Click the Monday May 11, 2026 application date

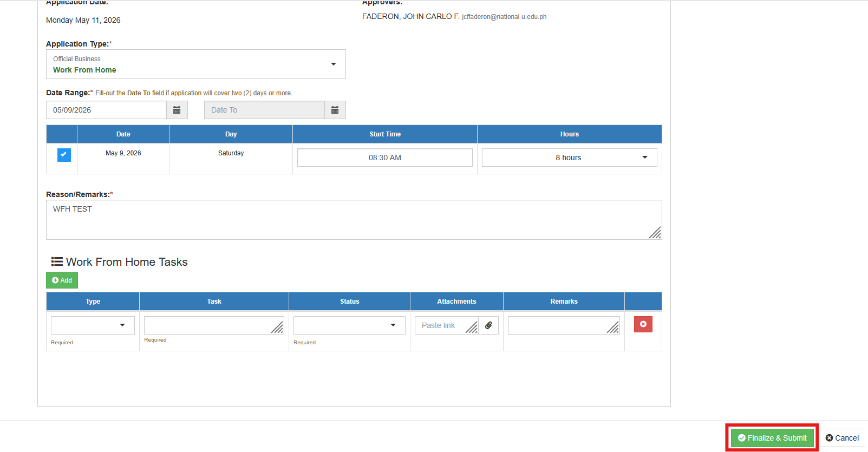tap(83, 20)
